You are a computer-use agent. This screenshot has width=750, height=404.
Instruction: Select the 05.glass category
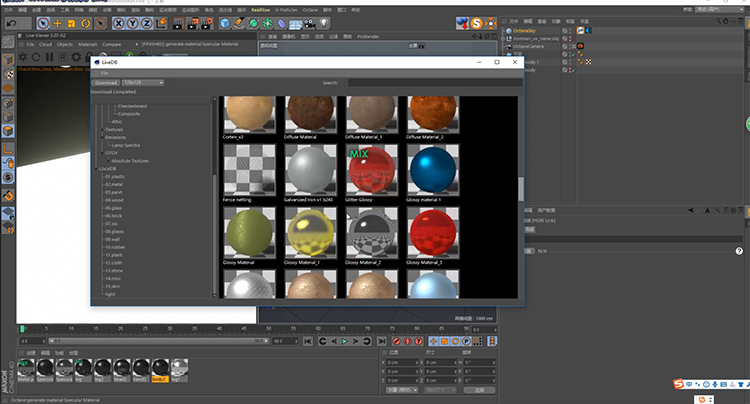pos(113,208)
